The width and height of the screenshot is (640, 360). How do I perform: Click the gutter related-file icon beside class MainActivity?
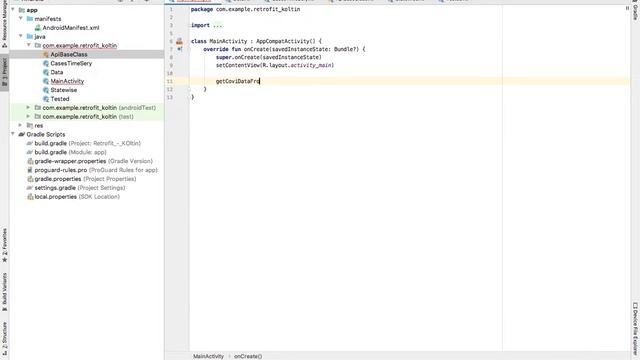[179, 41]
